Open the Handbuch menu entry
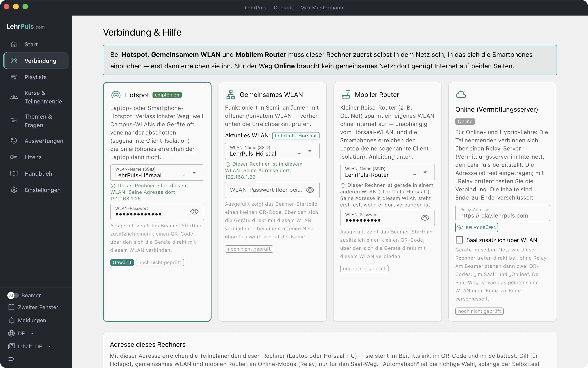The width and height of the screenshot is (588, 368). 36,173
